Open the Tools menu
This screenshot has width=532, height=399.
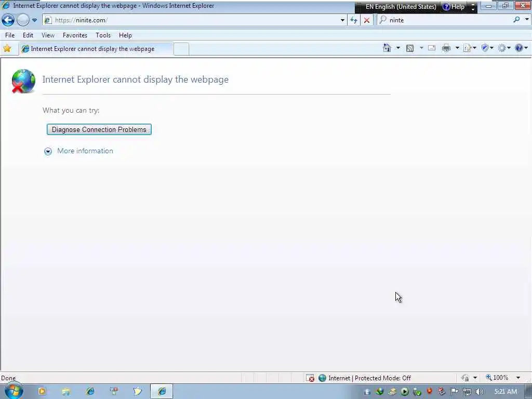tap(103, 35)
